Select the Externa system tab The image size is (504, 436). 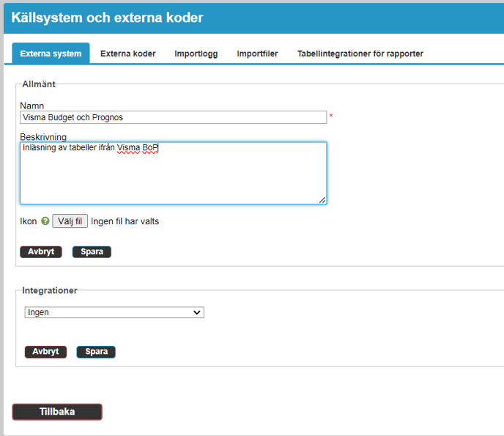(51, 53)
